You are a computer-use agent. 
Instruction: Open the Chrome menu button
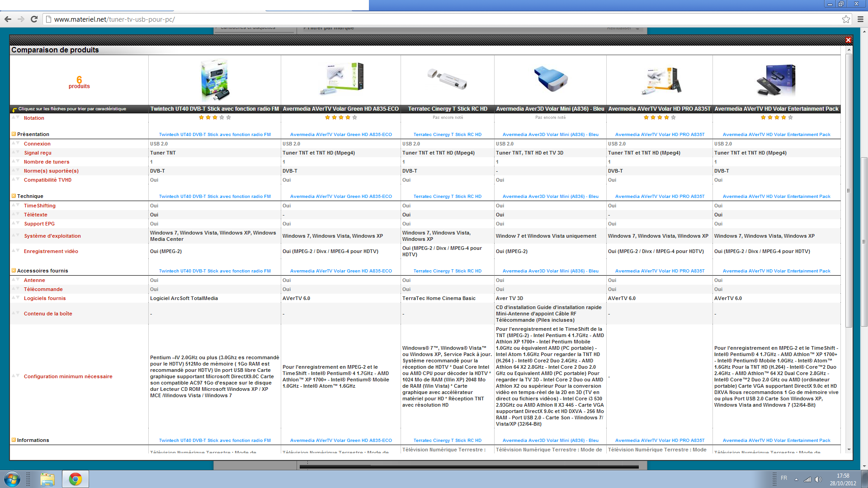pyautogui.click(x=860, y=19)
